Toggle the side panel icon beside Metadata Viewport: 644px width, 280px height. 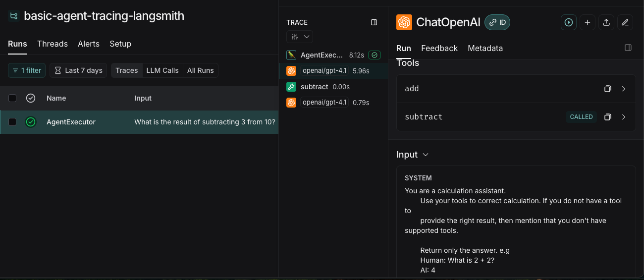click(x=628, y=48)
